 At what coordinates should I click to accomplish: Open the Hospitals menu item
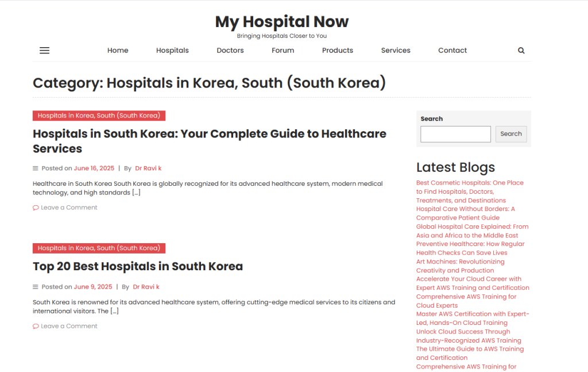[x=172, y=51]
